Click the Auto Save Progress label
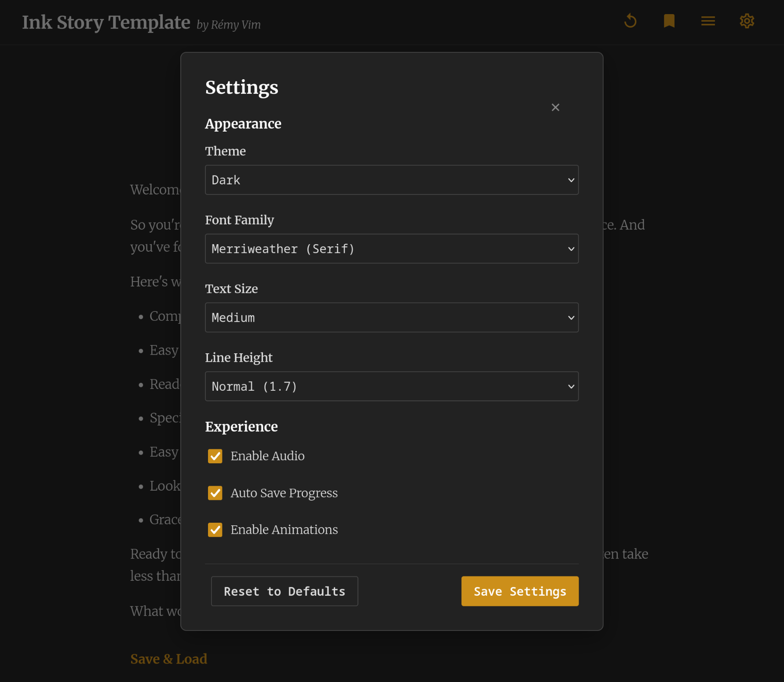The image size is (784, 682). click(284, 493)
